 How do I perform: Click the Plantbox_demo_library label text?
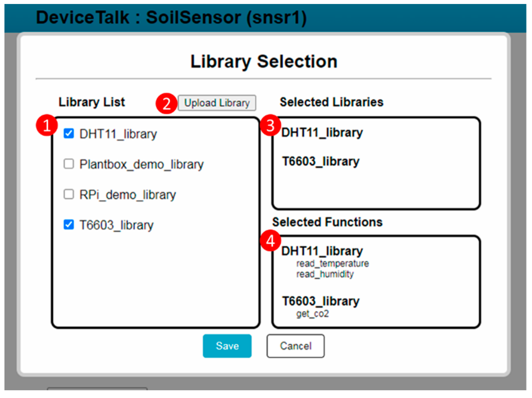(x=141, y=164)
